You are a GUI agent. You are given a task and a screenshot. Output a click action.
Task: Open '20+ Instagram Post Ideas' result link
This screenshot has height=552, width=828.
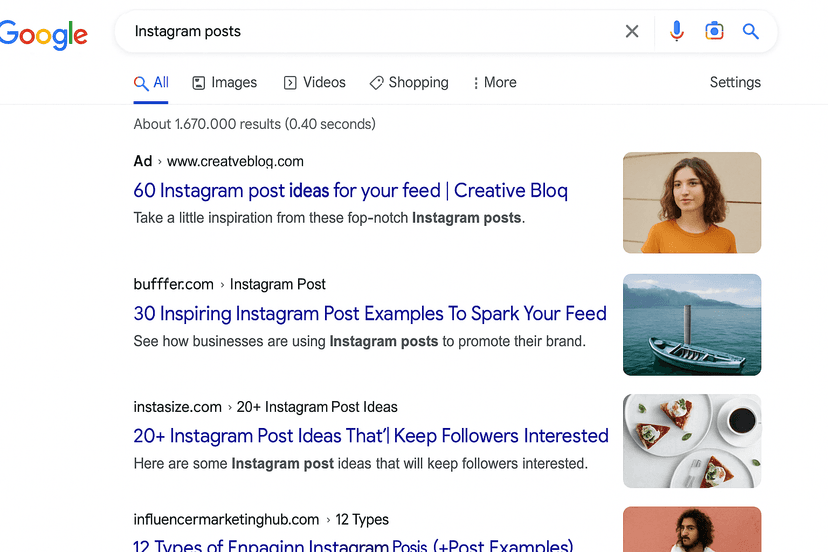[371, 436]
